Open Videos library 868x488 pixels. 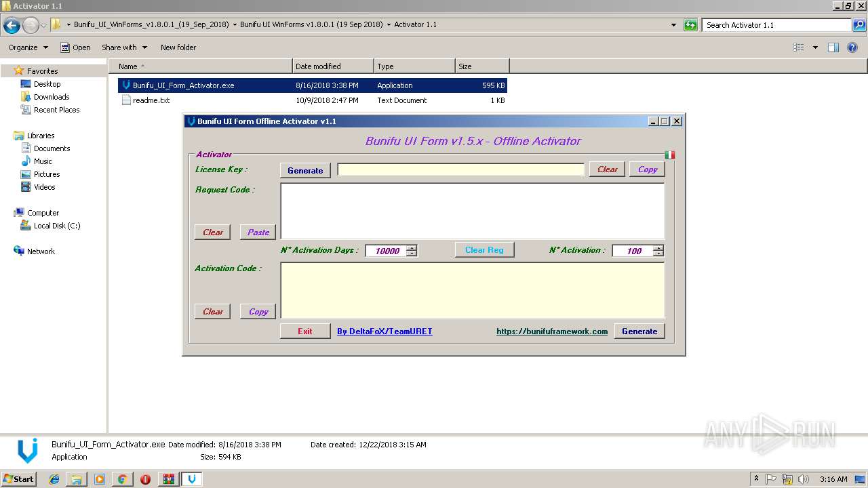[44, 187]
